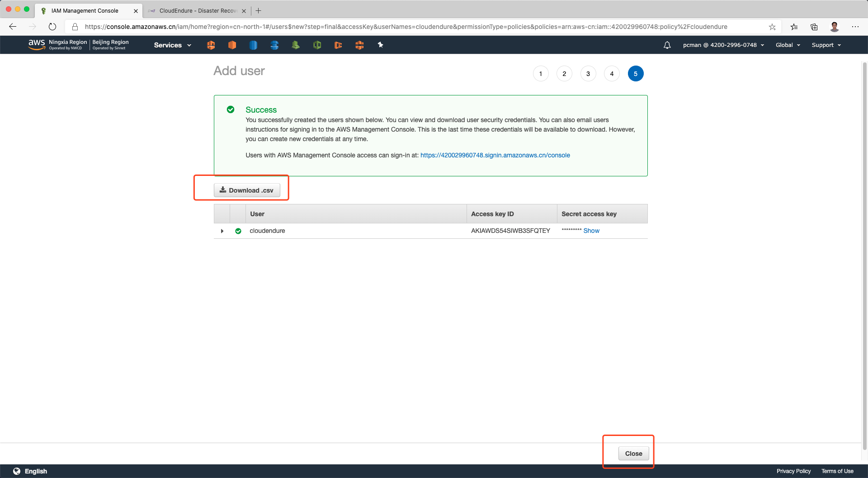Click the green cube service shortcut icon
This screenshot has height=478, width=868.
click(x=317, y=45)
